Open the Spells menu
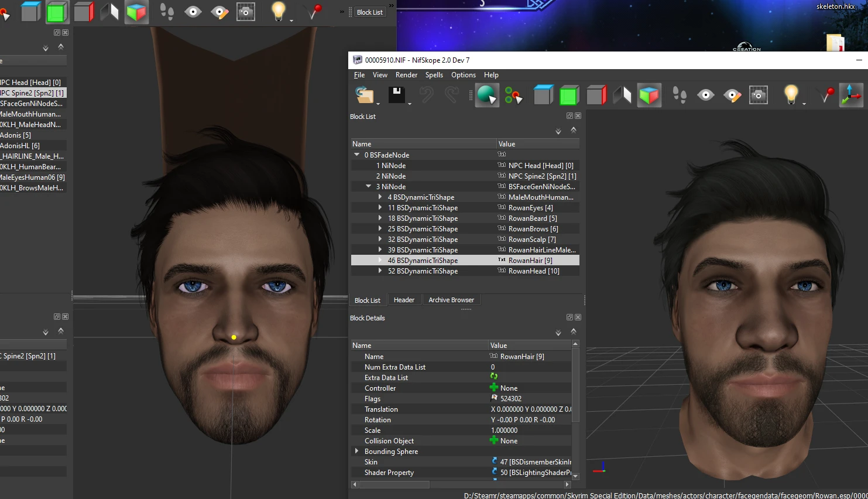 (434, 75)
